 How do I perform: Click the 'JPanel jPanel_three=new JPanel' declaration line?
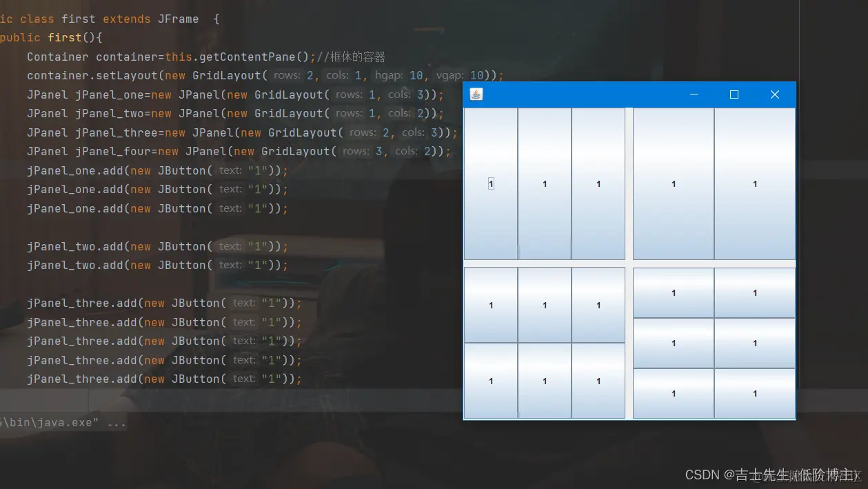point(243,132)
